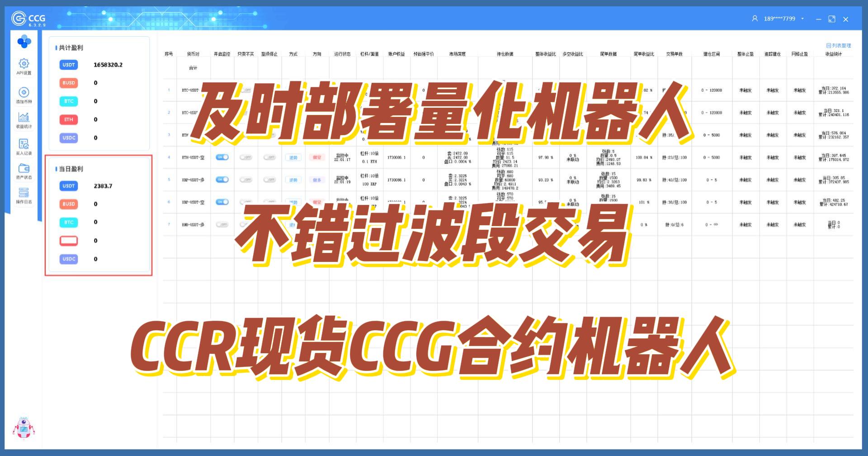
Task: Toggle 盈损停止 for XRP-USDT-多 row
Action: [269, 180]
